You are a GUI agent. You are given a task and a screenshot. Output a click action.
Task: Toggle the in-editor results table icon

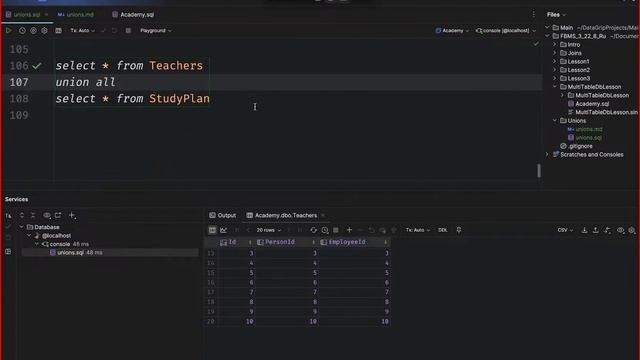click(x=58, y=31)
